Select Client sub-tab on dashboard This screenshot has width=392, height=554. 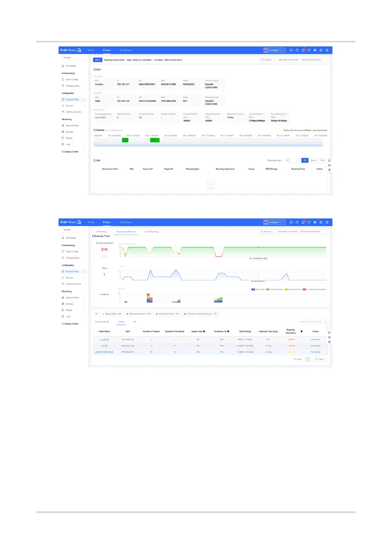pyautogui.click(x=121, y=322)
